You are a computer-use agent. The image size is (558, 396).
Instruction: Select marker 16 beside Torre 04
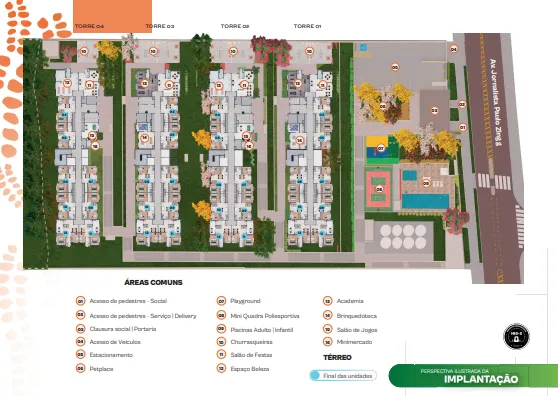point(95,146)
